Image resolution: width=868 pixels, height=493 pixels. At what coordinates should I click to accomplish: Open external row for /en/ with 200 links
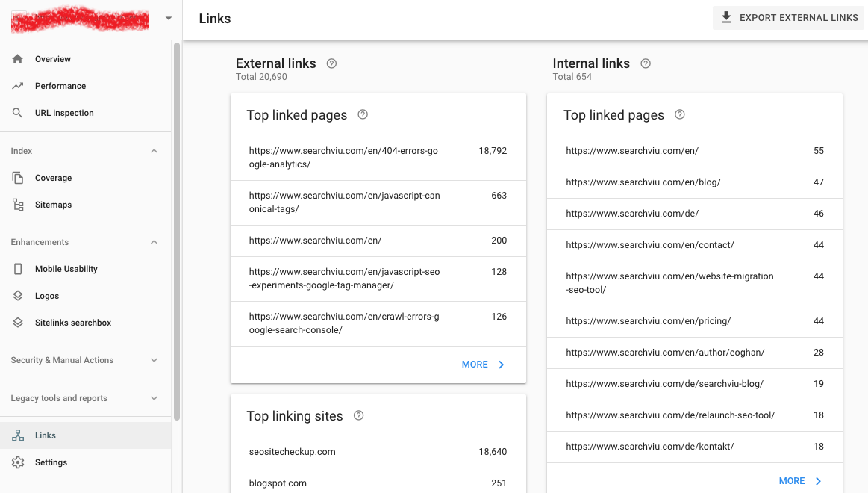[x=378, y=241]
